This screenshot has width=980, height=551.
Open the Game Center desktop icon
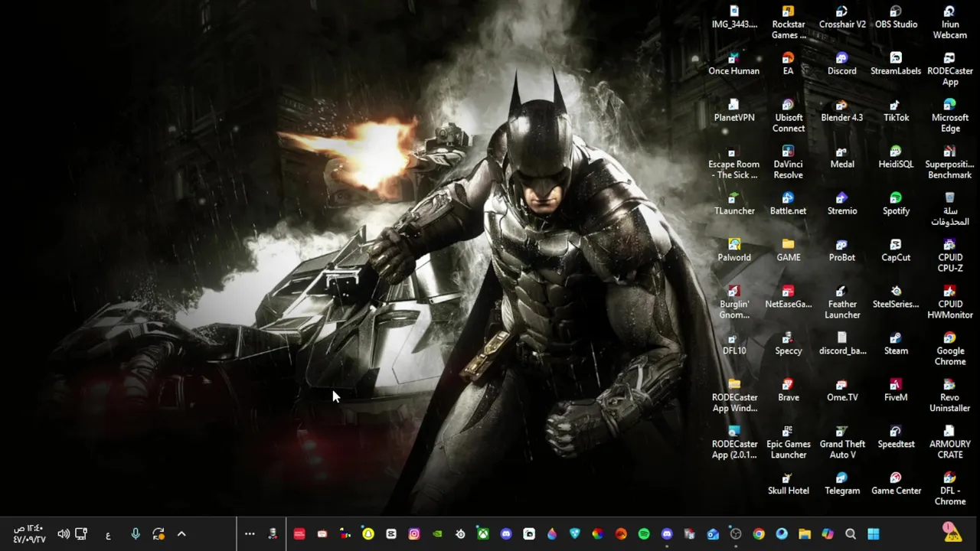click(x=896, y=484)
